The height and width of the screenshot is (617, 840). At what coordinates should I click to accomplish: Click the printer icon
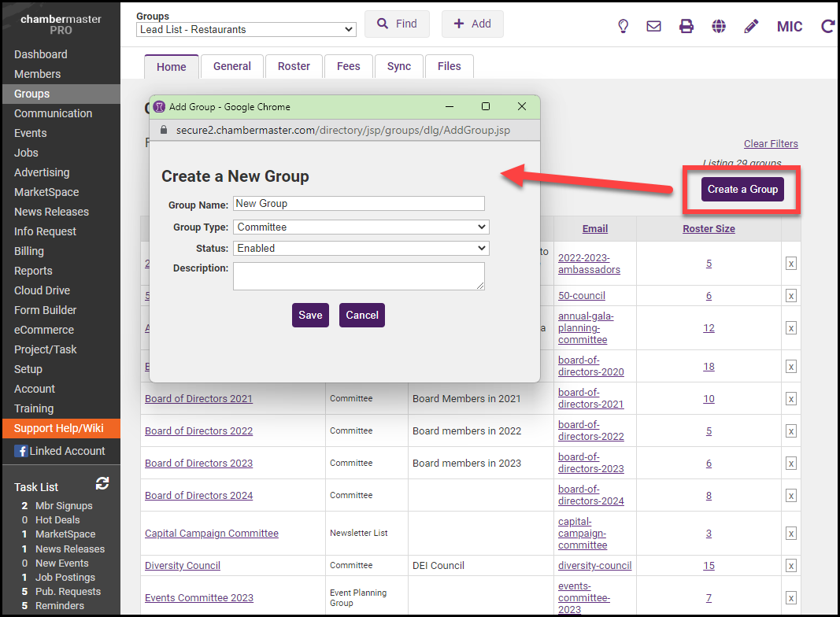click(x=686, y=26)
